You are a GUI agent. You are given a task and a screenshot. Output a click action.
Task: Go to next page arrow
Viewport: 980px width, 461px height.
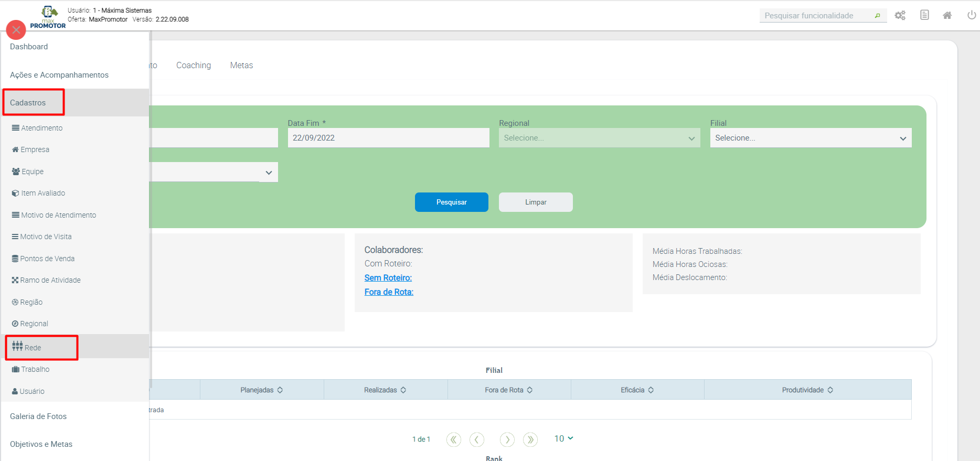[507, 439]
